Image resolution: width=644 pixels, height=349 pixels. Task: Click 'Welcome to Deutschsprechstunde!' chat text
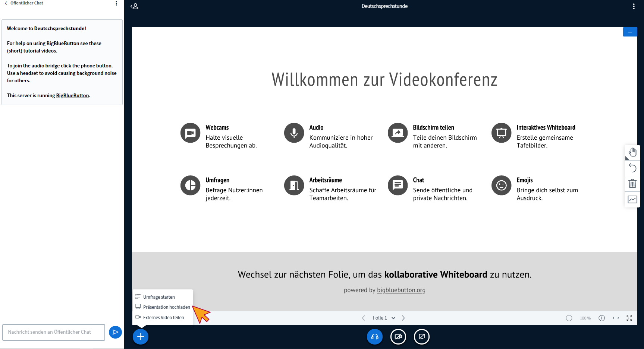[x=47, y=28]
